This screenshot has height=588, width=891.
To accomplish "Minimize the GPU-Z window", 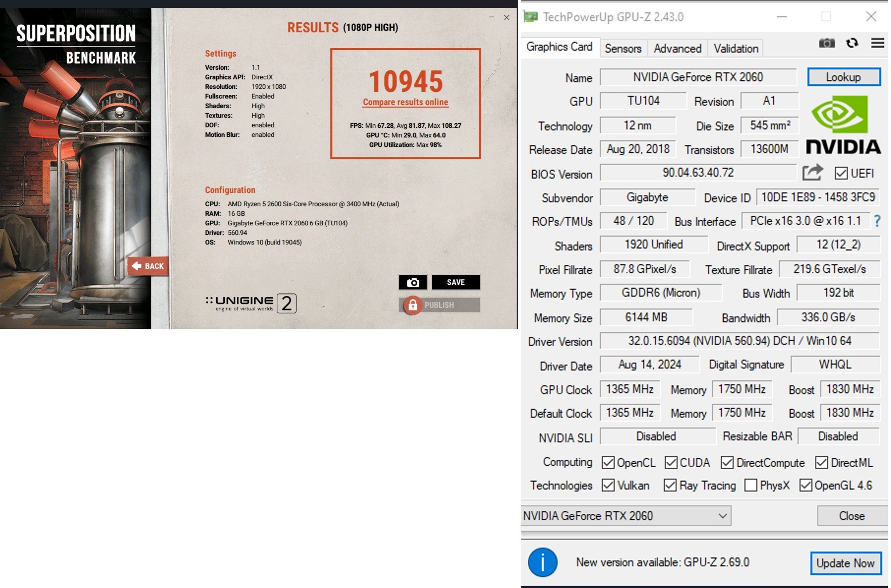I will (782, 17).
